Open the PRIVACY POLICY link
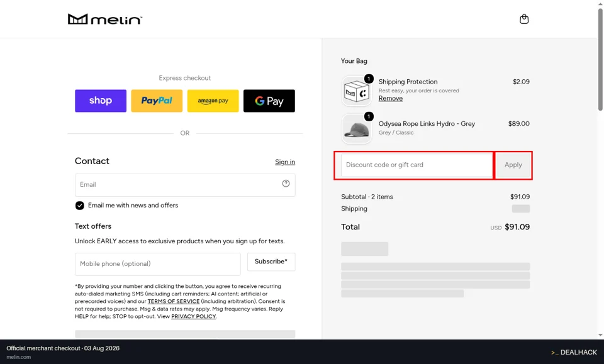 tap(194, 316)
